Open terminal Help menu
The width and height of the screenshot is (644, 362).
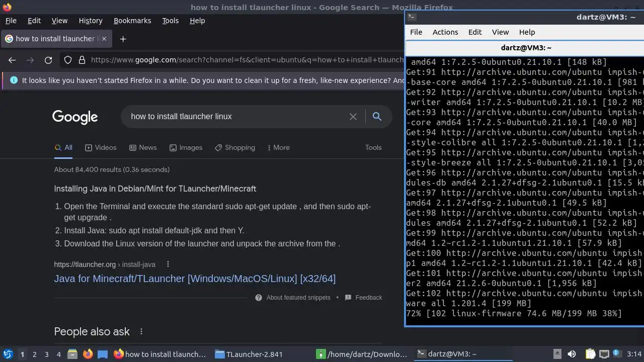pyautogui.click(x=527, y=32)
